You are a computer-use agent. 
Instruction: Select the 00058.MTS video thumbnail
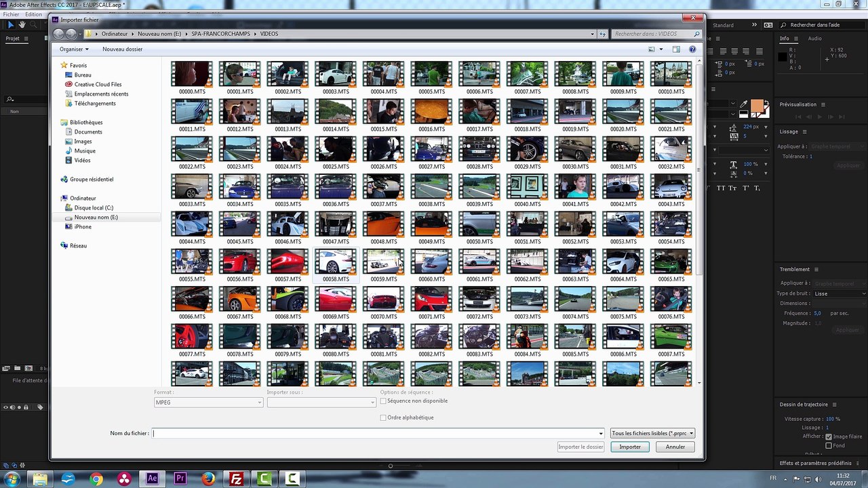point(336,266)
